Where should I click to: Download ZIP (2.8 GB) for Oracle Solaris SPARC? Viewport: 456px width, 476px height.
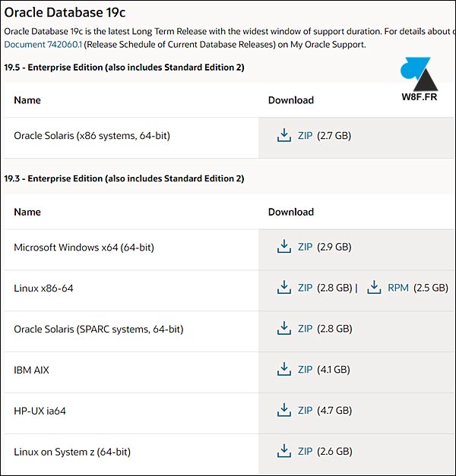click(305, 329)
